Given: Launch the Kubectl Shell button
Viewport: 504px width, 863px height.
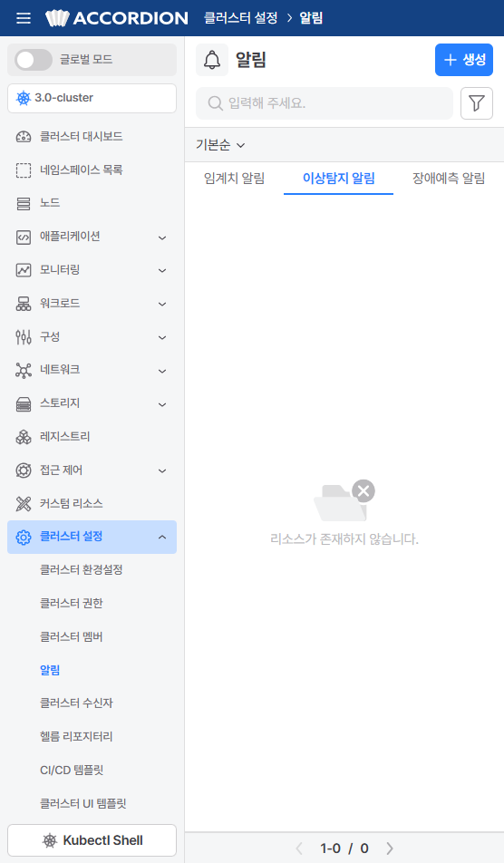Looking at the screenshot, I should [x=92, y=840].
